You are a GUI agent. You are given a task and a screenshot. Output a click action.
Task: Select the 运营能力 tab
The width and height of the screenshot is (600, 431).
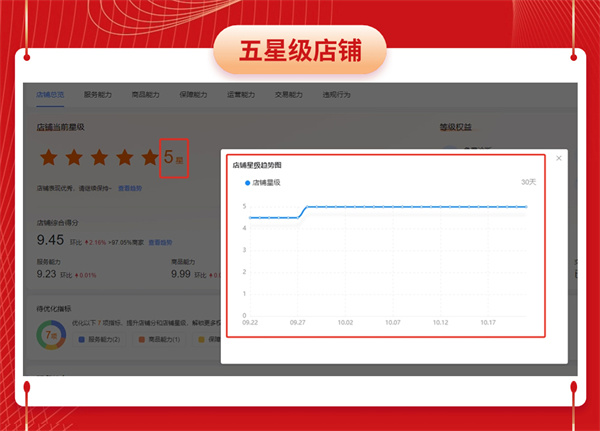pyautogui.click(x=241, y=95)
